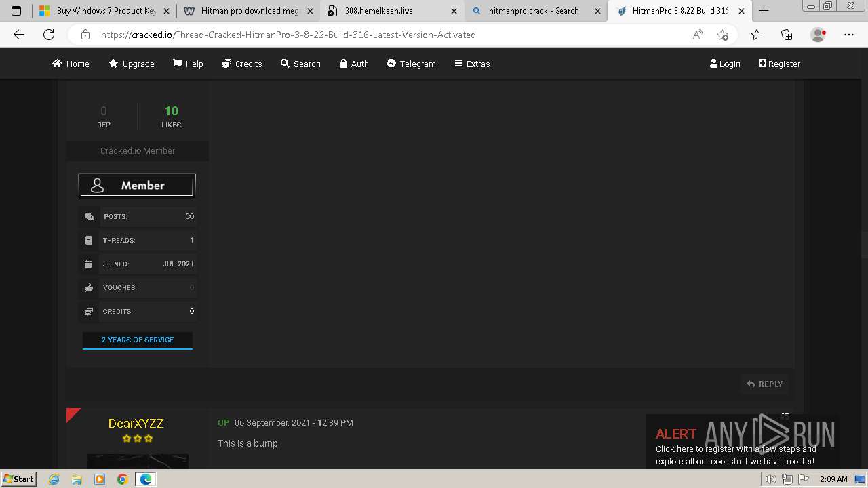Click the VOUCHES thumbs-up icon
868x488 pixels.
point(89,288)
